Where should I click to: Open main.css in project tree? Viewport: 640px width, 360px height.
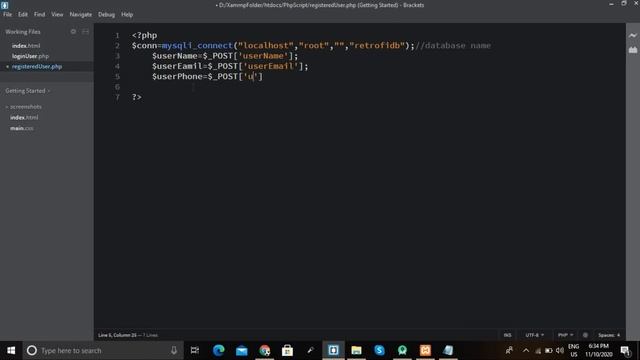(x=22, y=128)
